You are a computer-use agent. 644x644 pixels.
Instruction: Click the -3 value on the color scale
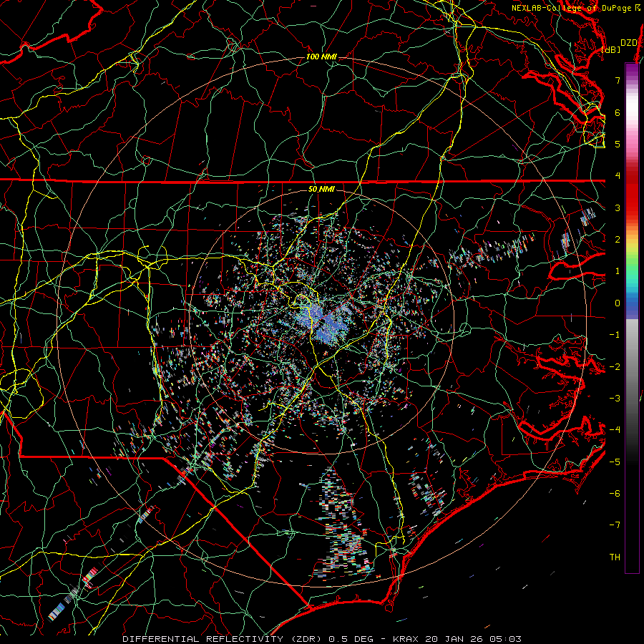click(615, 399)
